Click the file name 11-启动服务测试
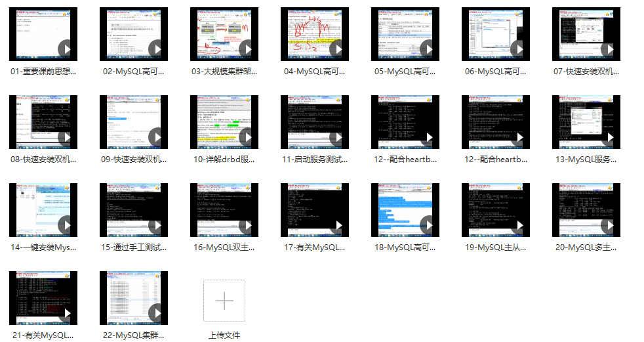The height and width of the screenshot is (342, 644). pyautogui.click(x=314, y=160)
